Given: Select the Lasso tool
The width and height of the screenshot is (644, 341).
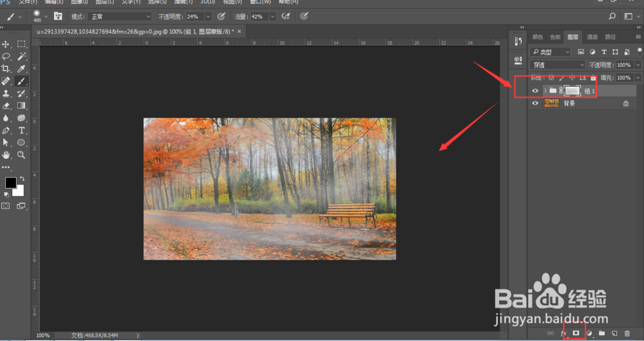Looking at the screenshot, I should click(6, 56).
